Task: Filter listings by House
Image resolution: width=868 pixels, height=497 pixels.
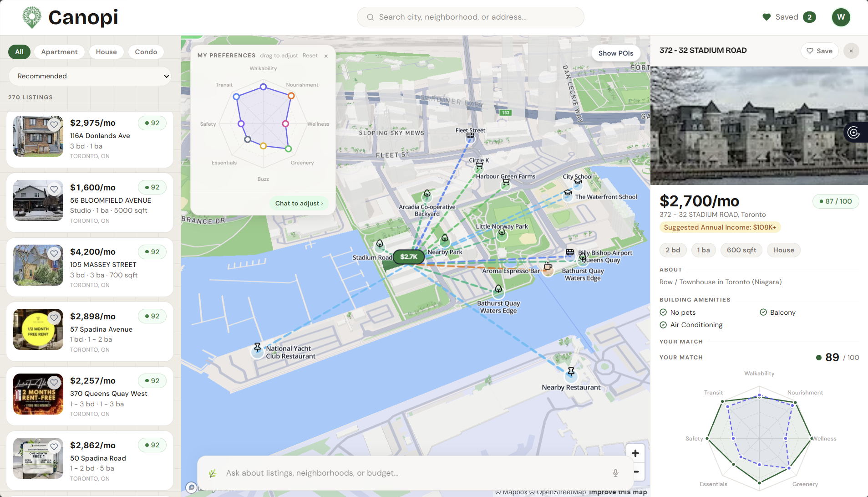Action: [106, 52]
